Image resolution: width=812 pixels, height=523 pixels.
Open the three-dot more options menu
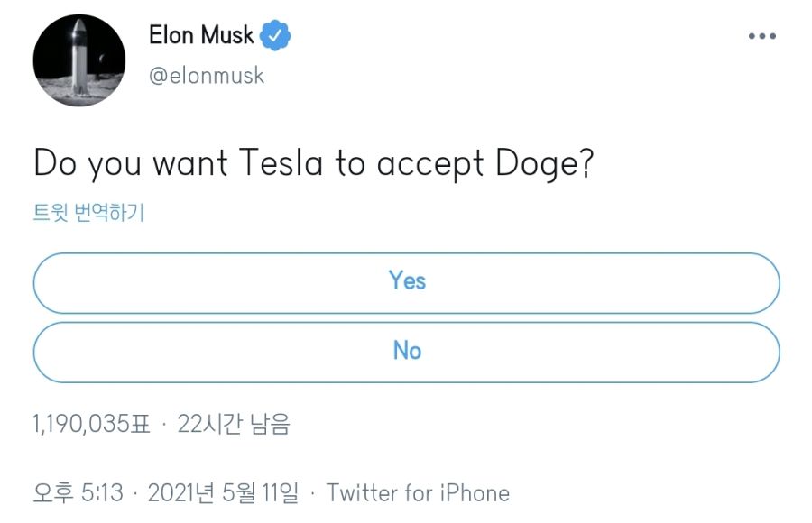click(762, 36)
